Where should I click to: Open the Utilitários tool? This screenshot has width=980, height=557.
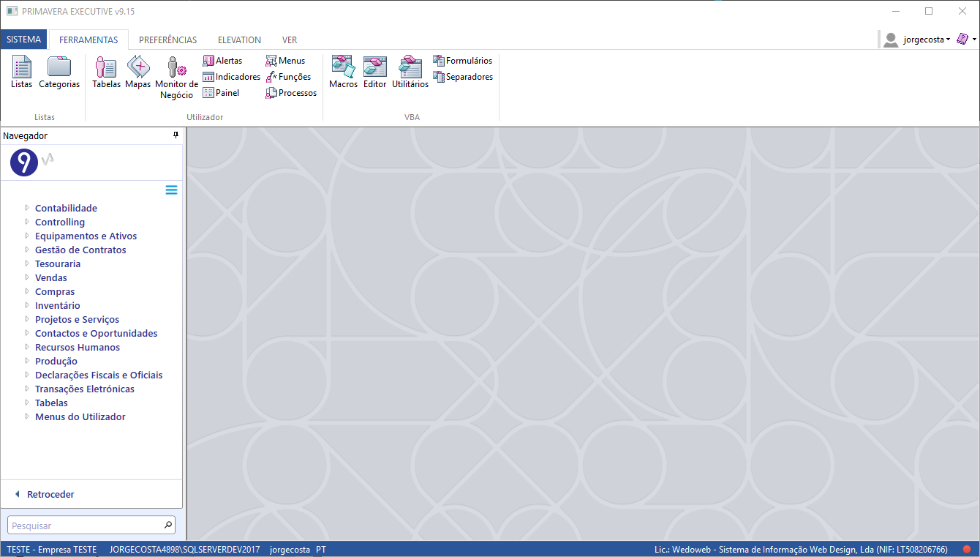[410, 72]
